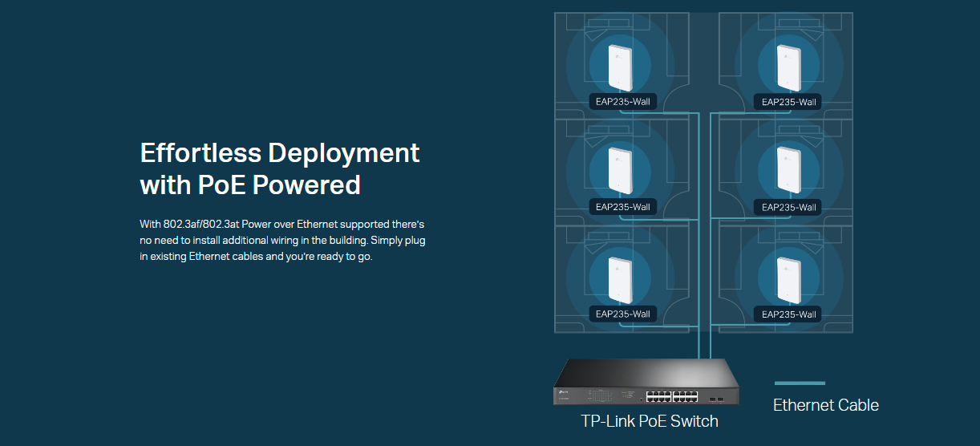Click the access point in the top-left room
Screen dimensions: 980x446
[621, 67]
